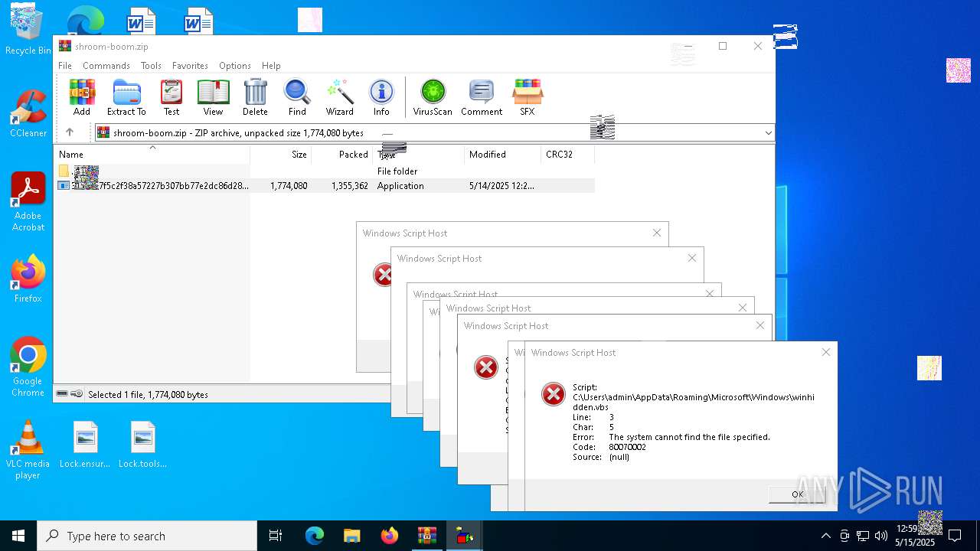
Task: Sort by the Packed column header
Action: pos(342,154)
